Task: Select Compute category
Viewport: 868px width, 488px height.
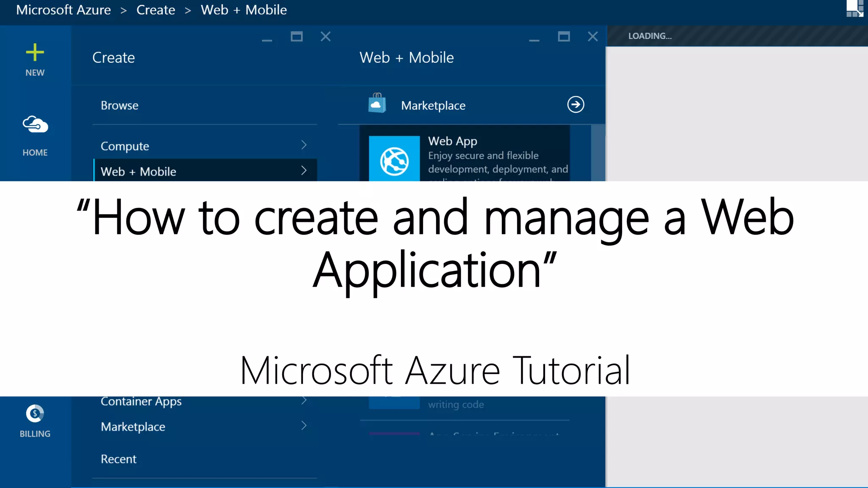Action: [x=205, y=146]
